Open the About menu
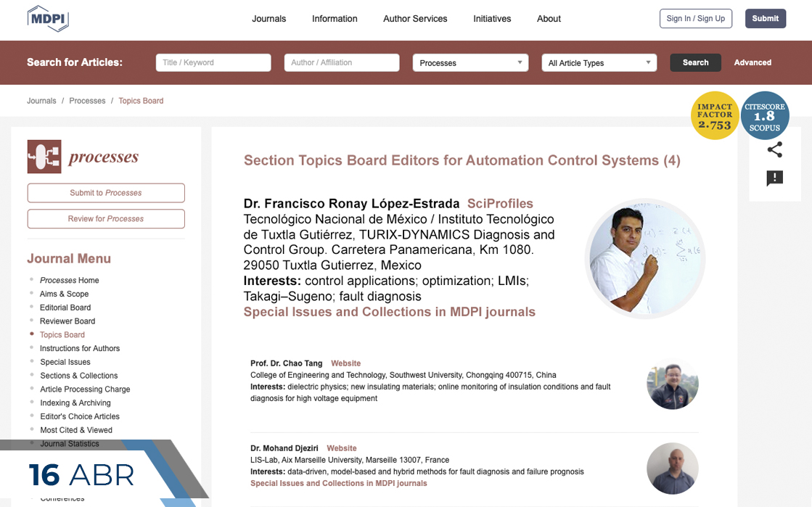Image resolution: width=812 pixels, height=507 pixels. tap(549, 19)
